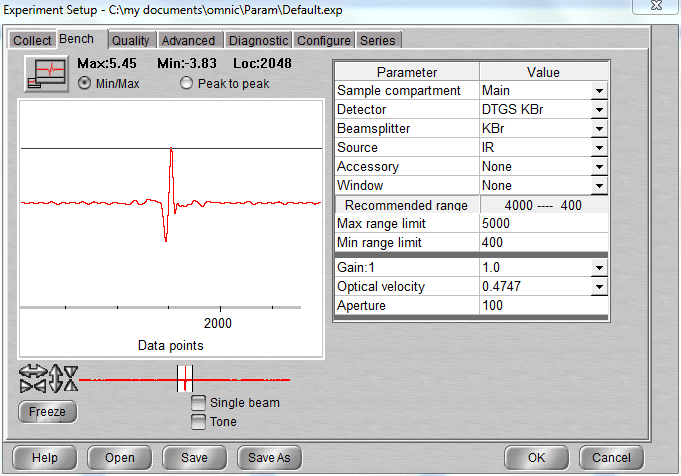This screenshot has height=476, width=681.
Task: Select the Peak to peak option
Action: tap(187, 84)
